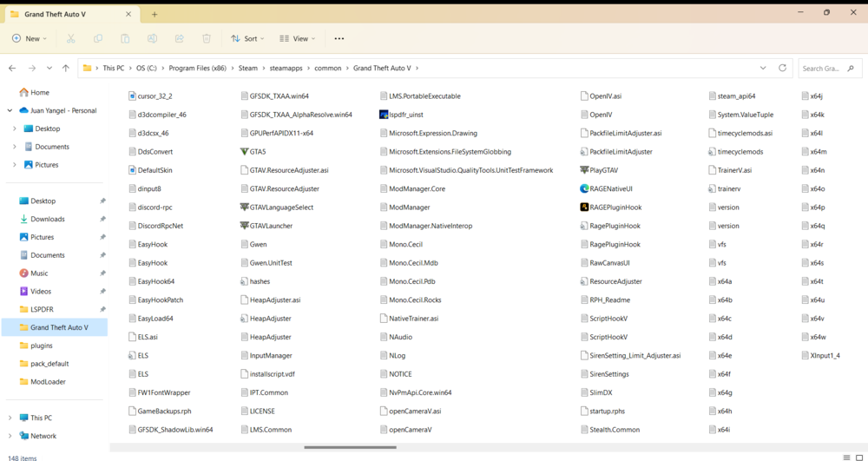868x461 pixels.
Task: Switch to details view icon in status bar
Action: (x=846, y=458)
